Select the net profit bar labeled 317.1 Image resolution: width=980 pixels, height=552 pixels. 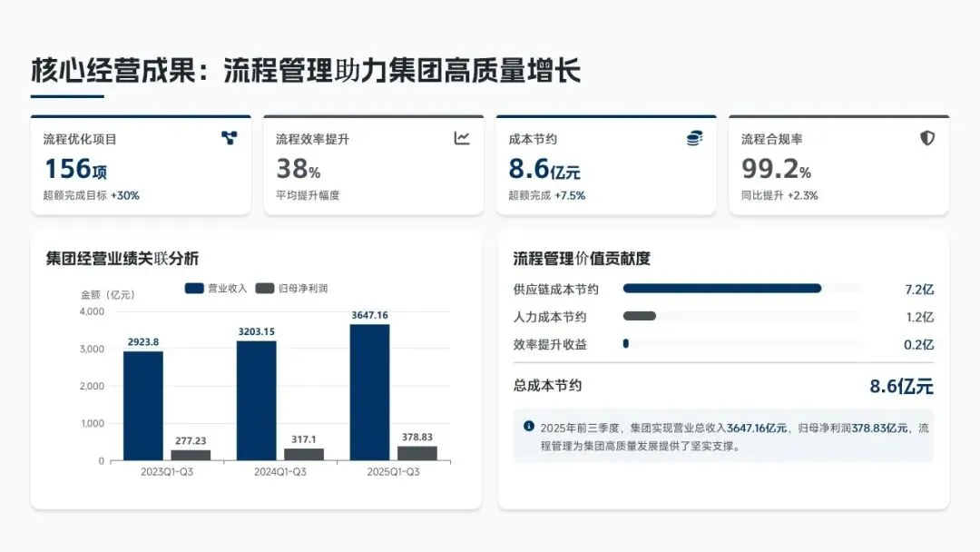[x=304, y=455]
